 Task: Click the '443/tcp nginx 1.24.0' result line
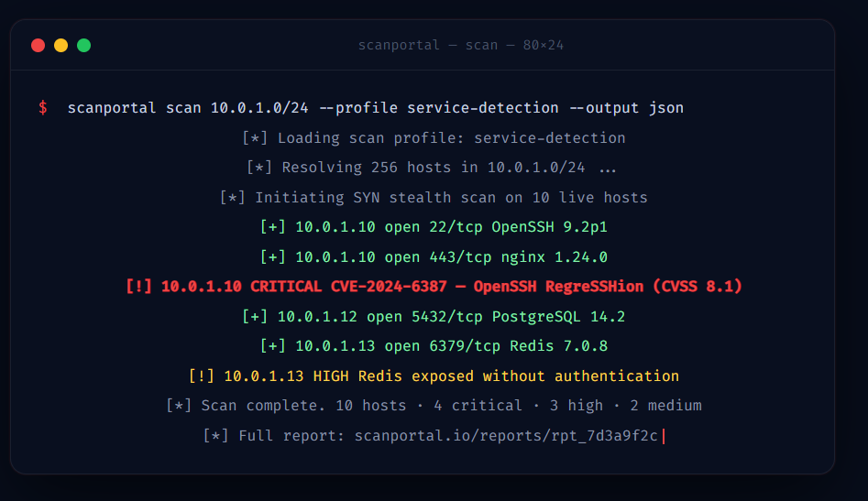tap(434, 257)
